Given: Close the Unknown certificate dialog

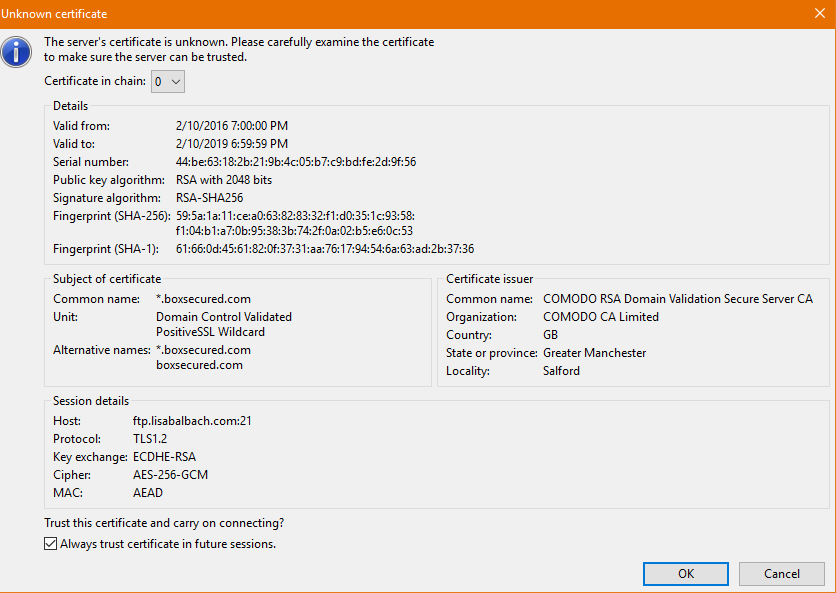Looking at the screenshot, I should click(820, 13).
